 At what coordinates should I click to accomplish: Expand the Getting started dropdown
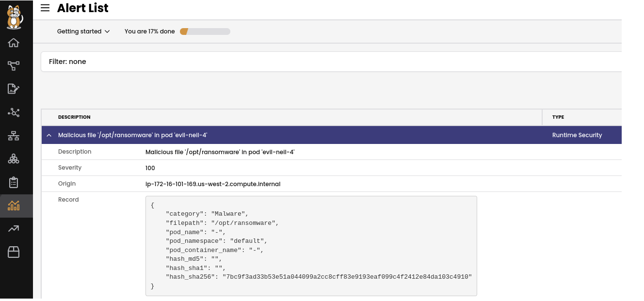pos(83,32)
